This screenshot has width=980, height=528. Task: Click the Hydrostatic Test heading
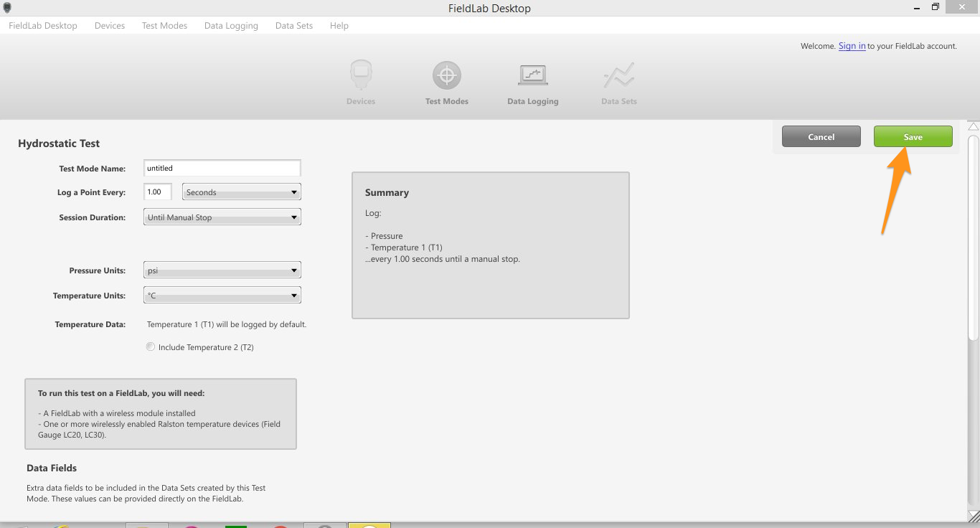point(59,143)
